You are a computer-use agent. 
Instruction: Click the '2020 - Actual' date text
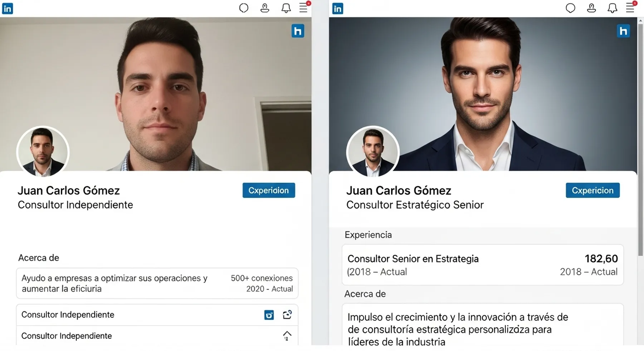[269, 289]
